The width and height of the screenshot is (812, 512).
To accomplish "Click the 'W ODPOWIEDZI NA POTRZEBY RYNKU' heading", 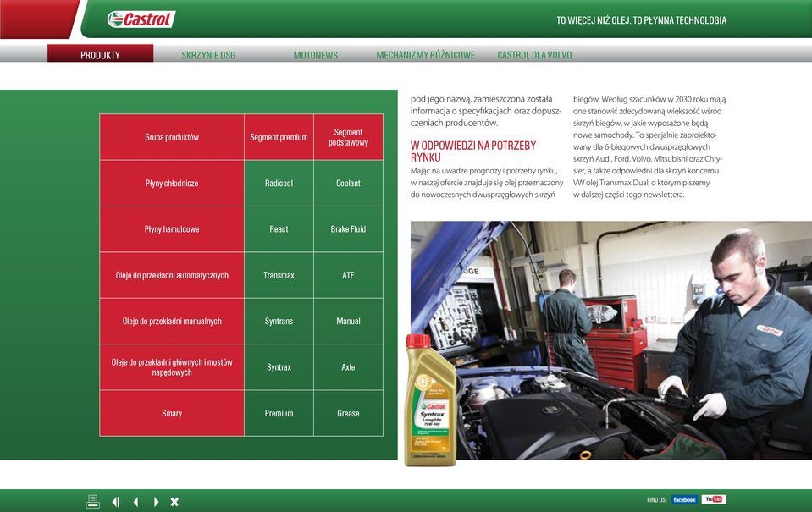I will [472, 151].
